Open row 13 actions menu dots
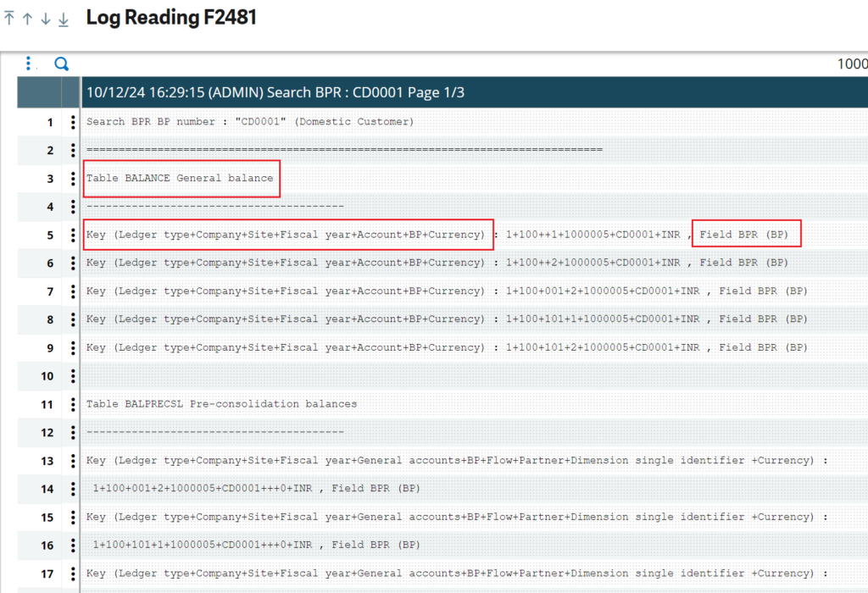868x593 pixels. (73, 461)
